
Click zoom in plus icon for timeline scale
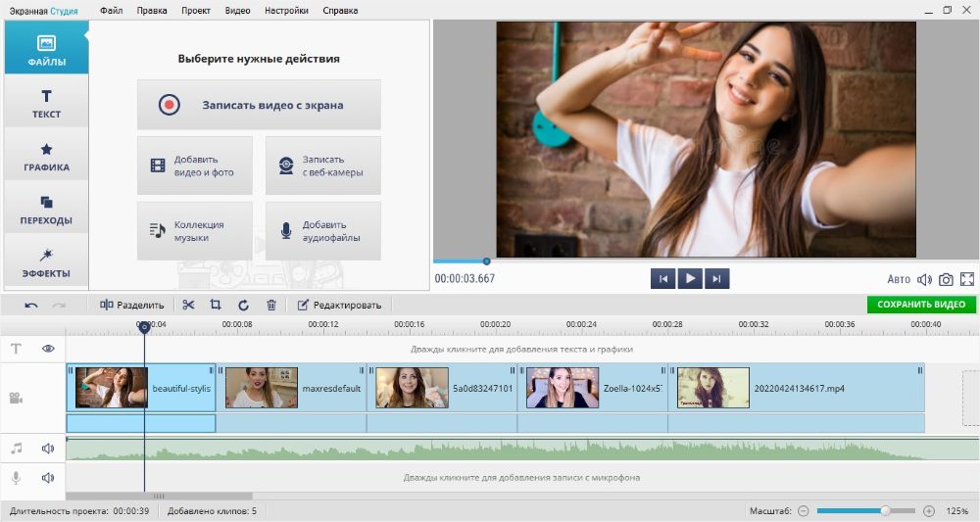(928, 511)
